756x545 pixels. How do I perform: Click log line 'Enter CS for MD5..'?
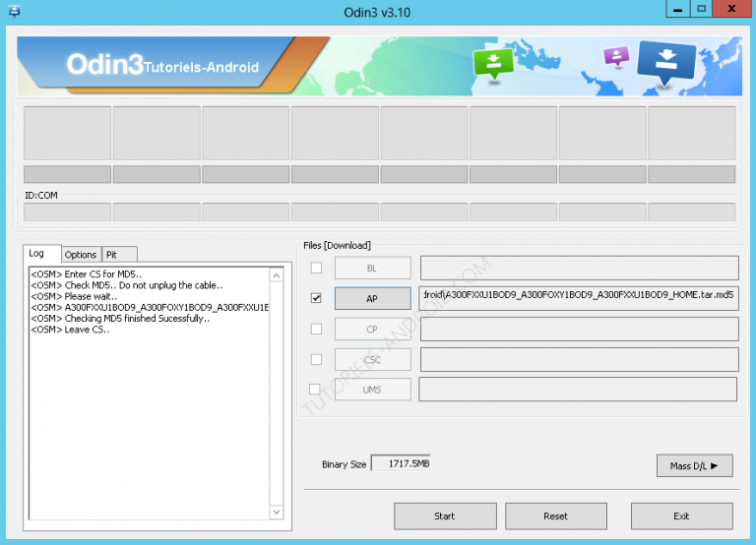(87, 274)
